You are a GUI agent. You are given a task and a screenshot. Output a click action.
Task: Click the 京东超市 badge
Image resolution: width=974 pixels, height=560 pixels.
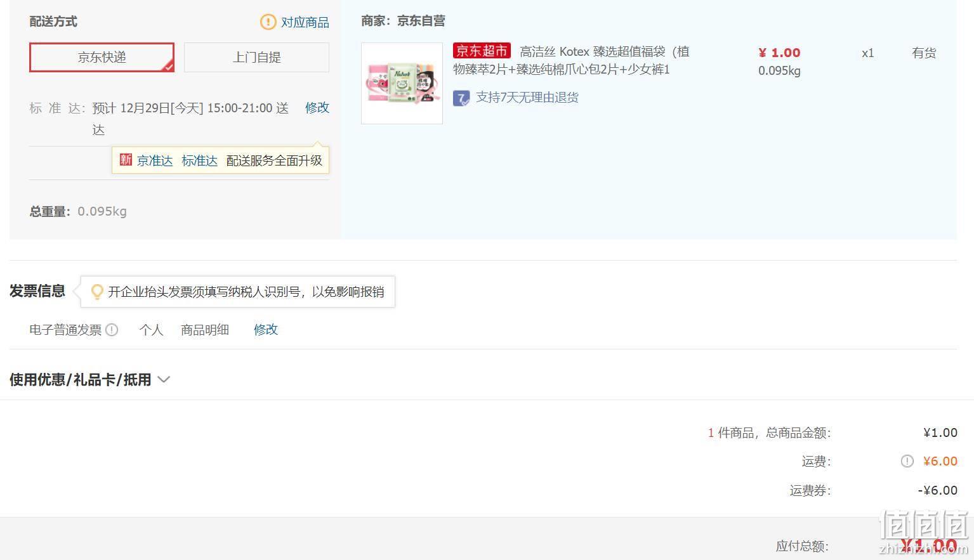482,51
